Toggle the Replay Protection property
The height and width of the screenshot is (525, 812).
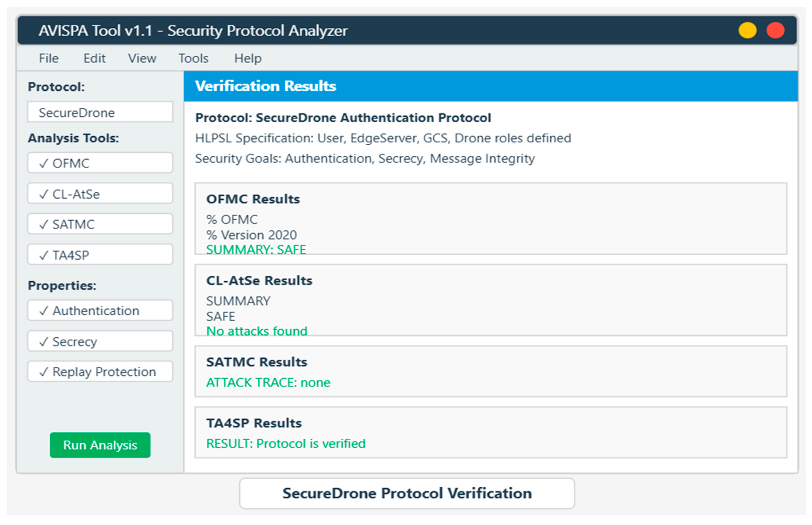[x=100, y=372]
